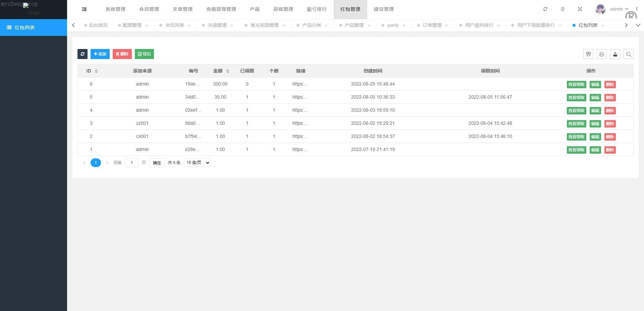Toggle fullscreen mode icon

tap(580, 9)
